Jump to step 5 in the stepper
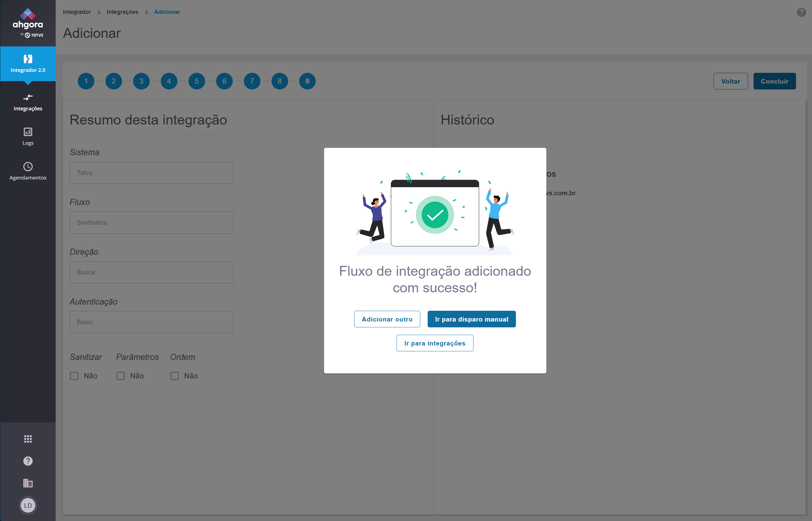 click(196, 81)
